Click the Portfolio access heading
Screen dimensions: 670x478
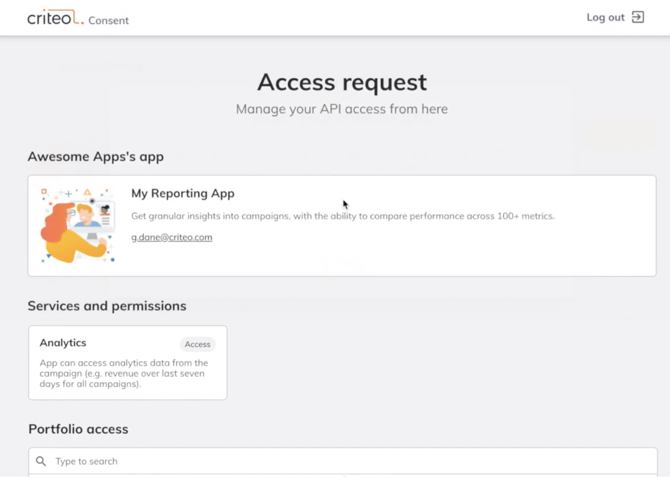pos(78,429)
